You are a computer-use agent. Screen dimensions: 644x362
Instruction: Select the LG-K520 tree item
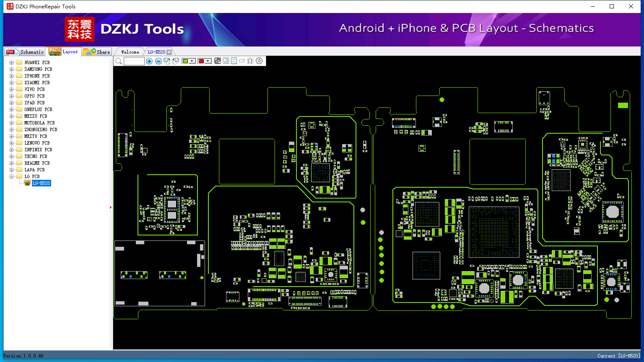[41, 183]
